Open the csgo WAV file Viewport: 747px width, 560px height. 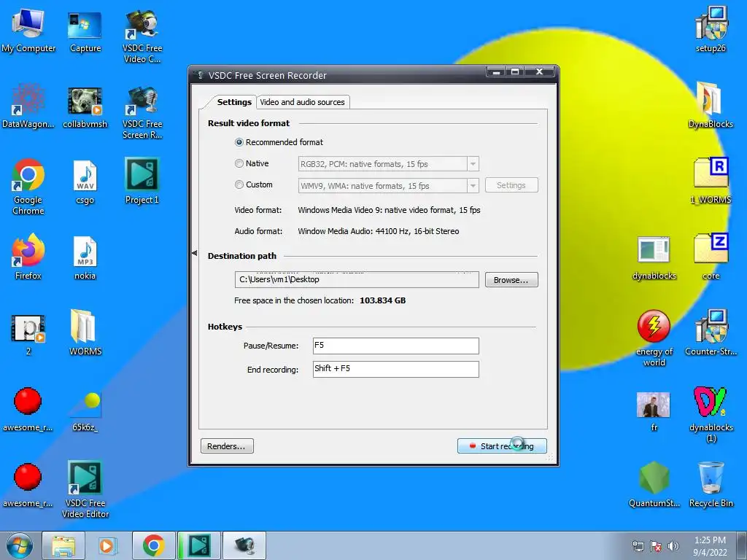(85, 182)
